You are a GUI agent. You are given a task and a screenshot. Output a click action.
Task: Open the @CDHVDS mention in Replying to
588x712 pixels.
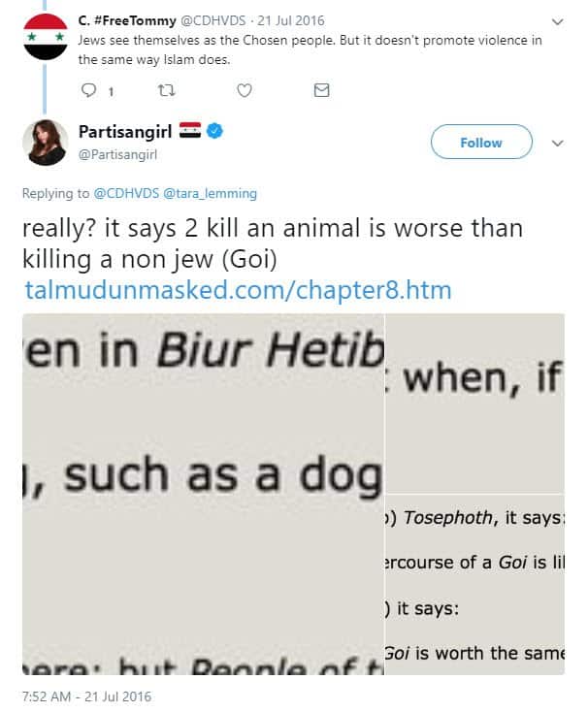click(x=126, y=194)
